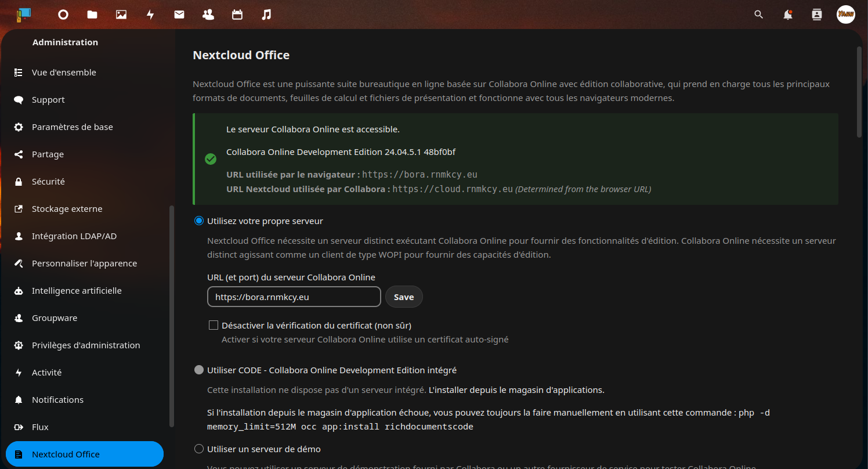This screenshot has height=469, width=868.
Task: Select 'Utiliser CODE' integrated server radio
Action: 199,370
